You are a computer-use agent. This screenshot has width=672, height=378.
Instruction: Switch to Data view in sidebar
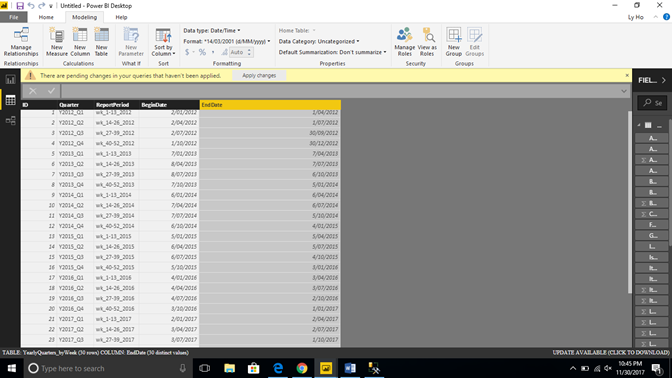click(x=10, y=100)
